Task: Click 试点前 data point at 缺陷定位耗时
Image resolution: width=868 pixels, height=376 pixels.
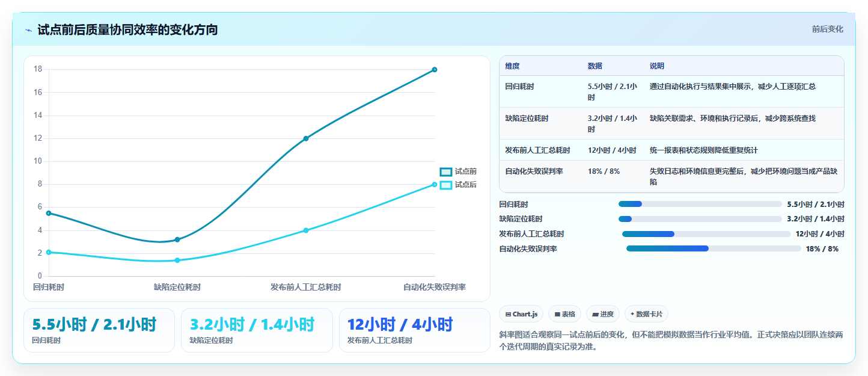Action: click(x=177, y=239)
